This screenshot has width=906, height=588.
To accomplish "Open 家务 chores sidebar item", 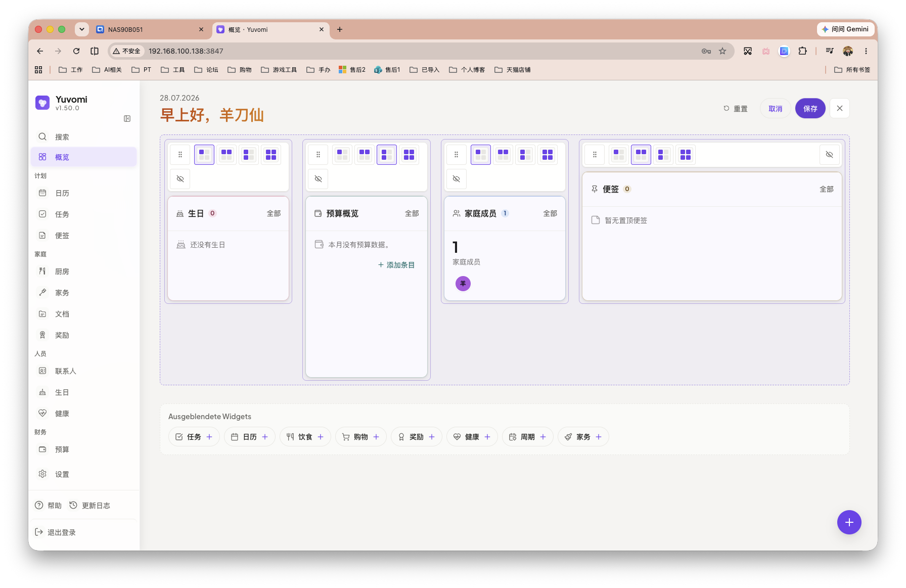I will tap(84, 293).
